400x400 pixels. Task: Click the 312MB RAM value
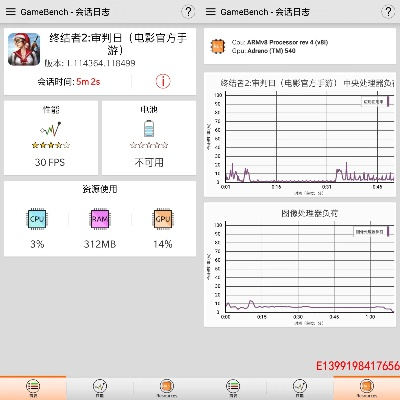[x=100, y=244]
